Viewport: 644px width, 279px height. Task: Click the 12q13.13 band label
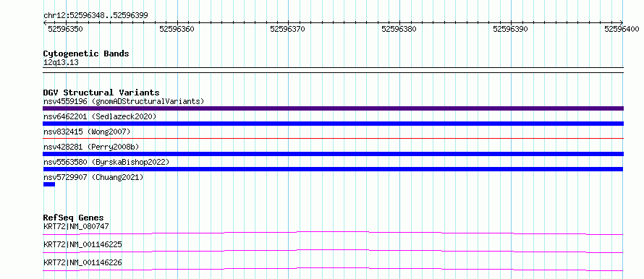[x=61, y=63]
